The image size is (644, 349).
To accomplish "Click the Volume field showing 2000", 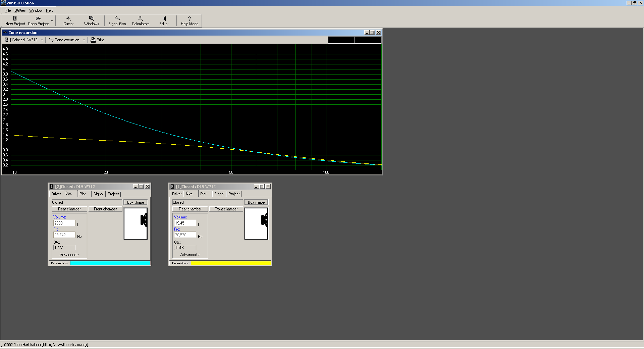I will tap(64, 223).
